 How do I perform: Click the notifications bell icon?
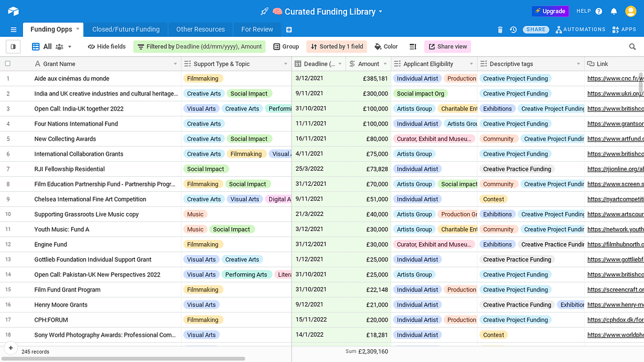click(x=613, y=11)
